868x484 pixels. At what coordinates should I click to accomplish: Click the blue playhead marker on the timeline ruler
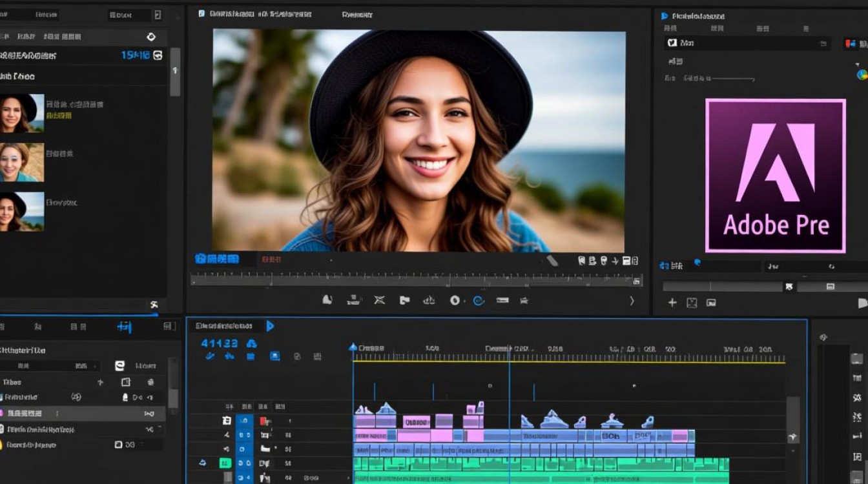[353, 348]
